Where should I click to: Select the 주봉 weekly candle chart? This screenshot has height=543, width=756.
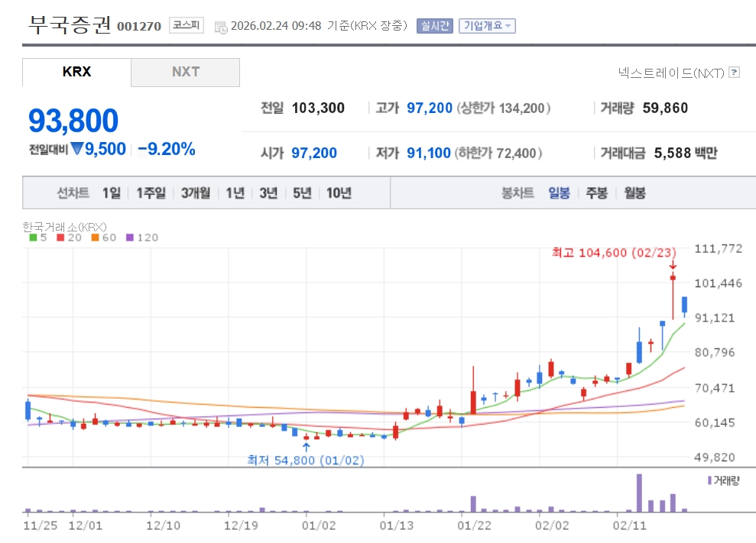[596, 193]
